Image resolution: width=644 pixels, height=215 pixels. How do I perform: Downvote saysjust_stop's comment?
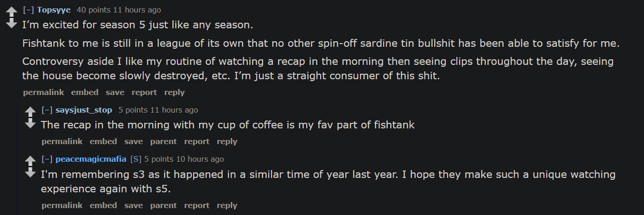tap(30, 124)
